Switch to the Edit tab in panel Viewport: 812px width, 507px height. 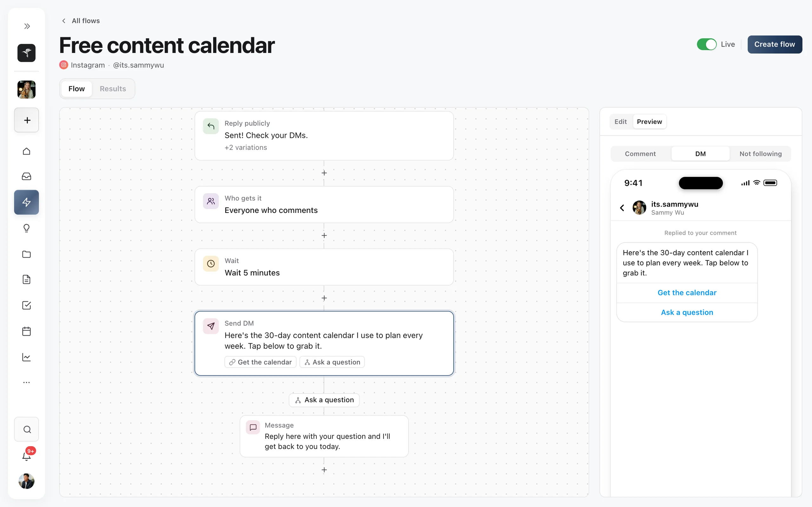point(620,122)
